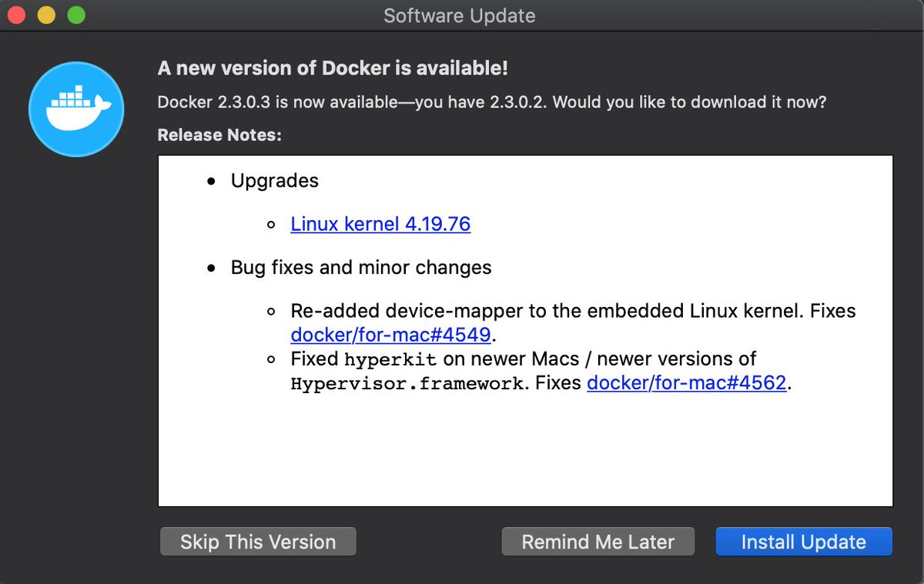Image resolution: width=924 pixels, height=584 pixels.
Task: Click the Release Notes label
Action: [219, 135]
